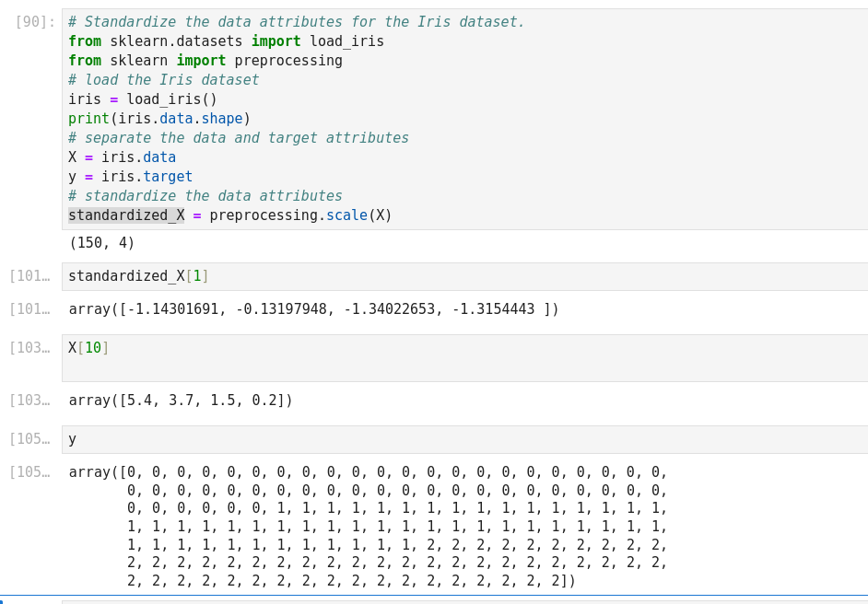Click the first row of the y array output

click(369, 472)
